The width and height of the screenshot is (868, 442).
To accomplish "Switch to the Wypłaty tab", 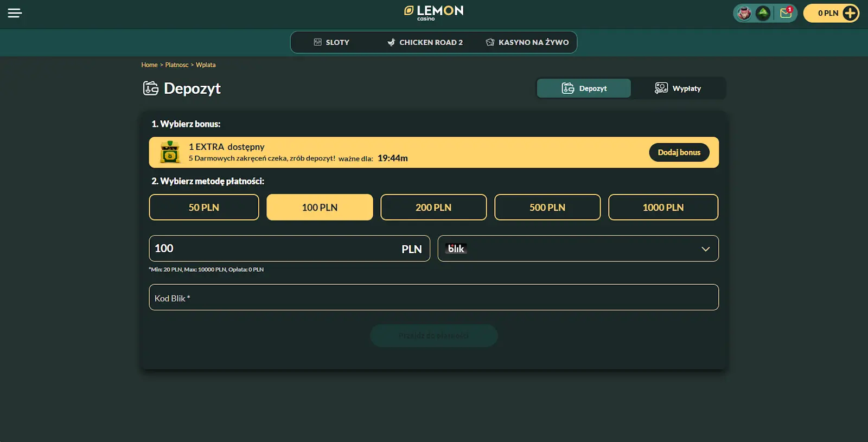I will (678, 88).
